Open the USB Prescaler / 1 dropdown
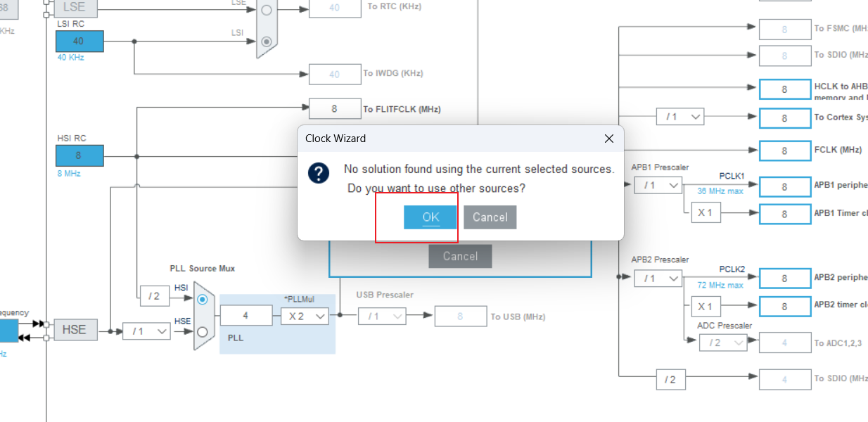The height and width of the screenshot is (422, 868). tap(382, 316)
